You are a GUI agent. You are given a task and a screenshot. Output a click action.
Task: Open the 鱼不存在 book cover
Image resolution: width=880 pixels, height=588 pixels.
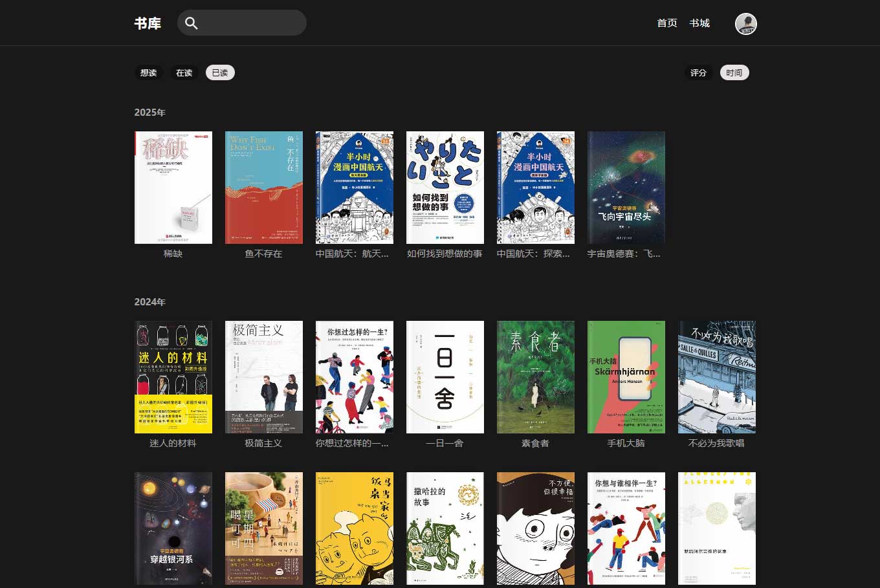point(264,188)
